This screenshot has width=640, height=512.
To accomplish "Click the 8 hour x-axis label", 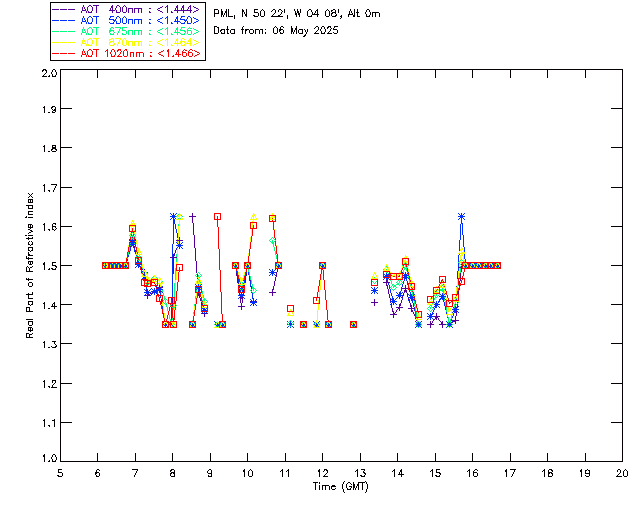I will pyautogui.click(x=173, y=473).
